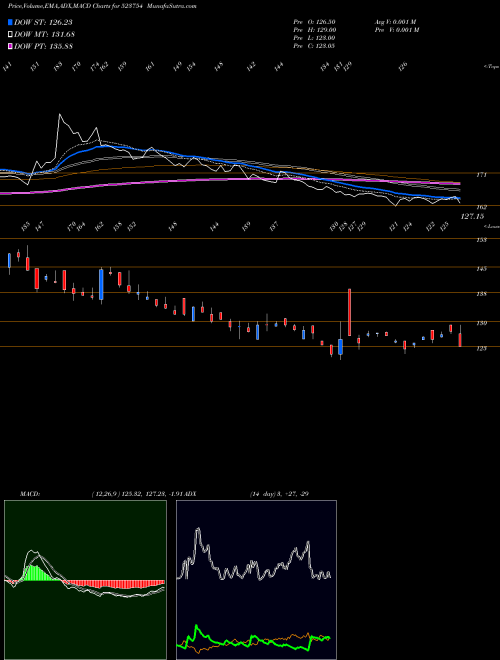Click the white DOW MT legend swatch
The height and width of the screenshot is (660, 500).
tap(10, 34)
